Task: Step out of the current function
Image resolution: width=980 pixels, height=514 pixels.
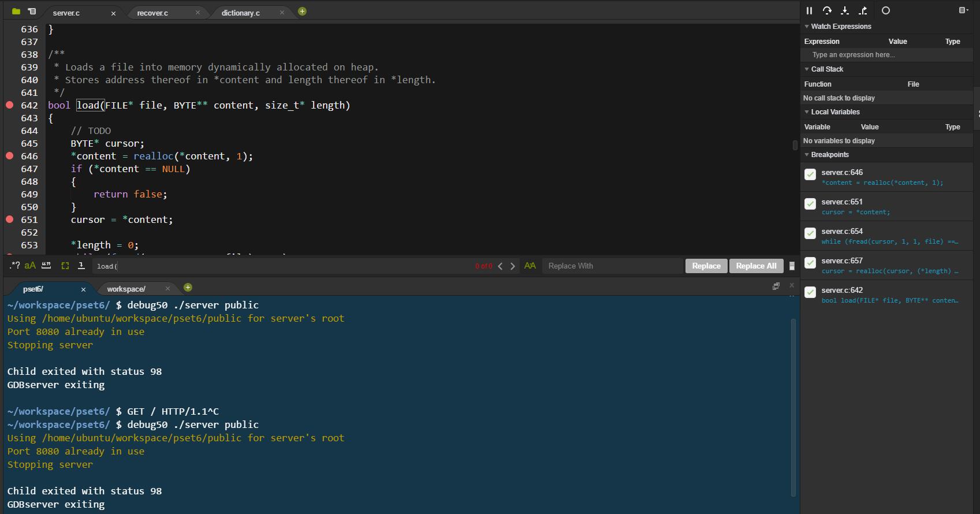Action: (863, 10)
